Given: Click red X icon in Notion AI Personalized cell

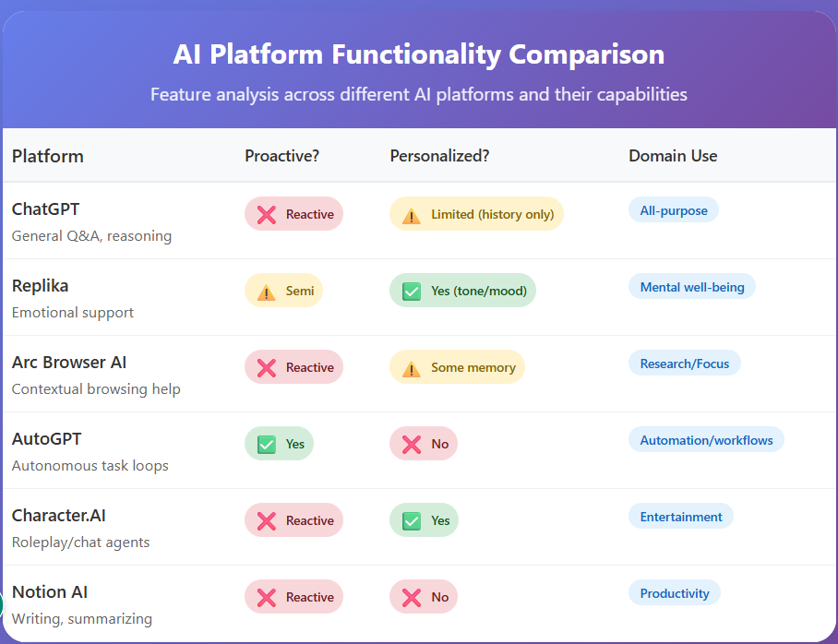Looking at the screenshot, I should pos(412,598).
